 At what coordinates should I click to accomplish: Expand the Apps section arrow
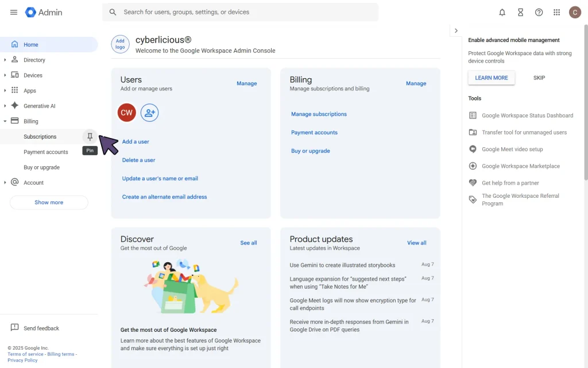tap(5, 90)
